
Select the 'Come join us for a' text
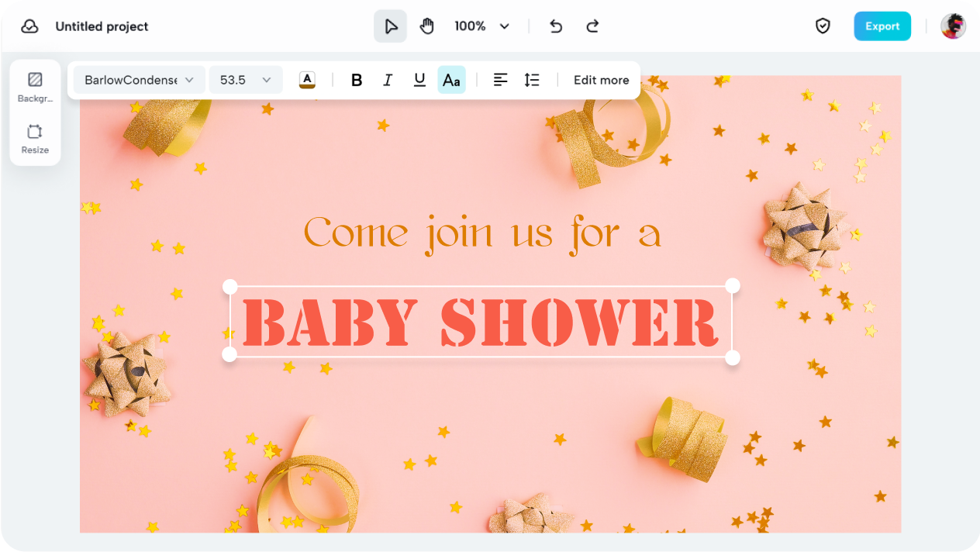[482, 234]
